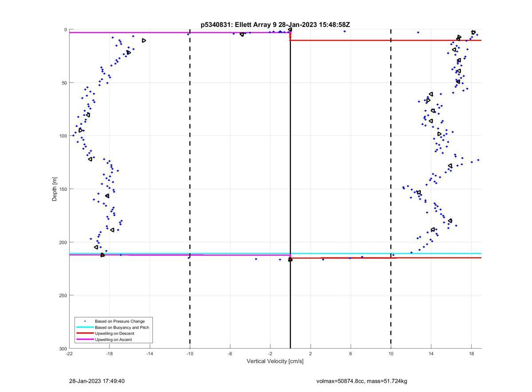Click the y-axis tick label '50'

coord(64,83)
